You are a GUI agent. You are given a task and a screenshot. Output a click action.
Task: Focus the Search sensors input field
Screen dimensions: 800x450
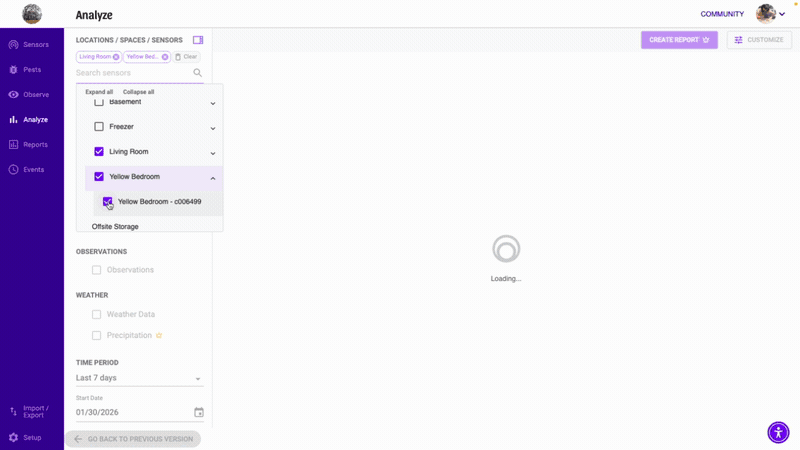click(x=130, y=73)
